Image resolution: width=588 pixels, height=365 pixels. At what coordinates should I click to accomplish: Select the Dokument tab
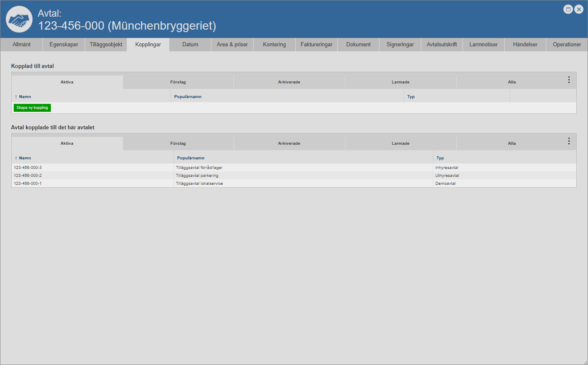(x=358, y=45)
